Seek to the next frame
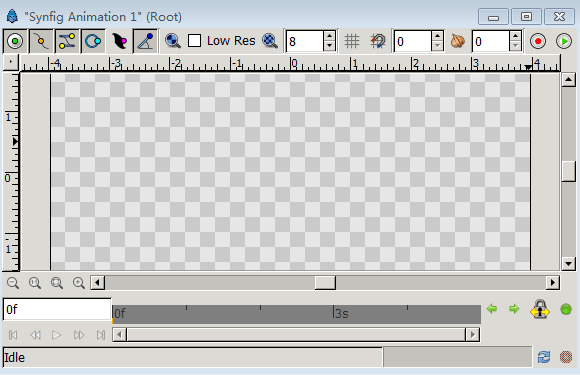Image resolution: width=580 pixels, height=375 pixels. tap(79, 335)
